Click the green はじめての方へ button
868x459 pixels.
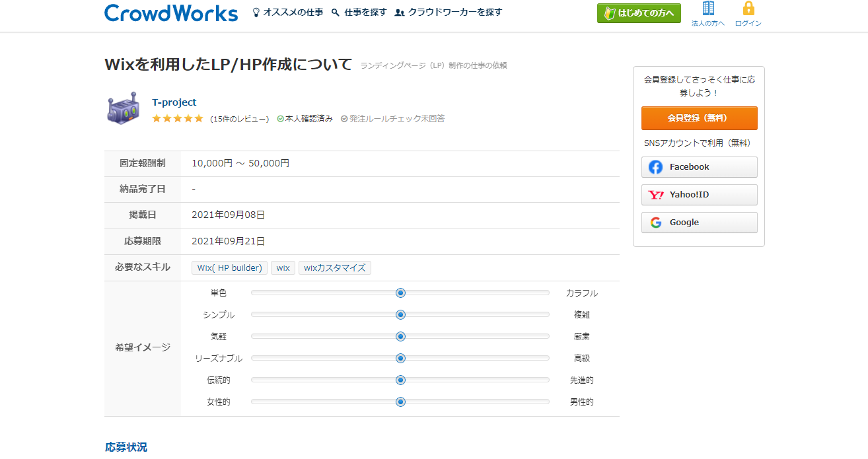pyautogui.click(x=639, y=13)
